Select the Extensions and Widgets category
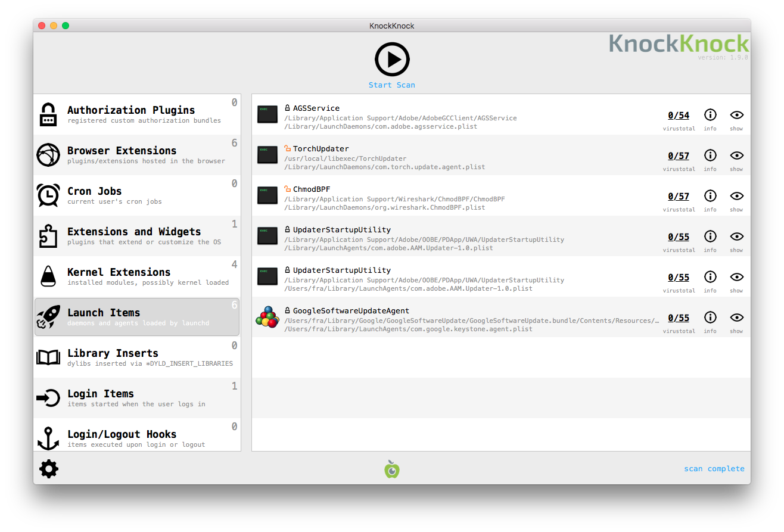This screenshot has width=784, height=532. pyautogui.click(x=137, y=236)
